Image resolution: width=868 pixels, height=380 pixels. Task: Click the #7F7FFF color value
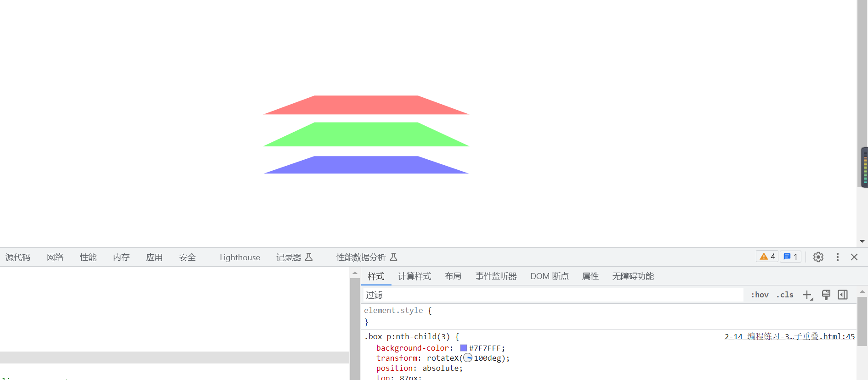(485, 348)
